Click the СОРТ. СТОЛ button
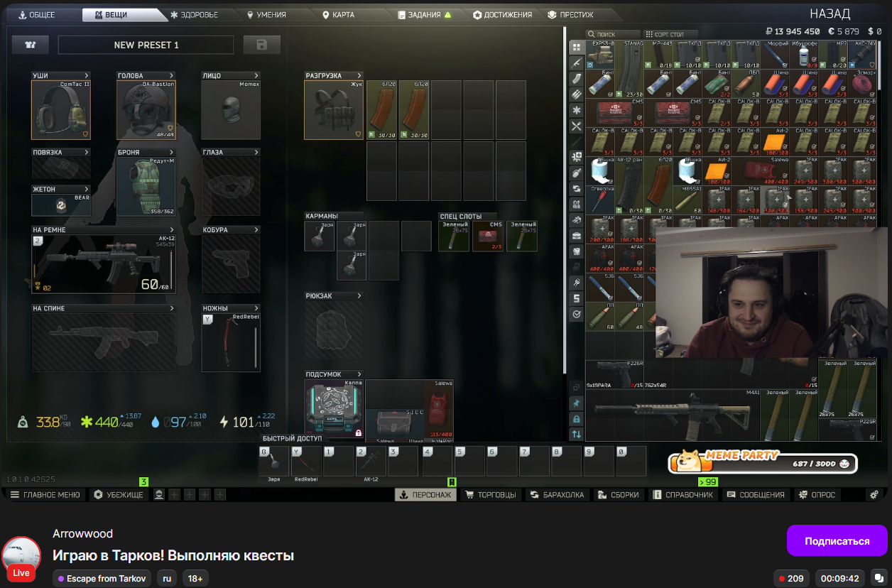The height and width of the screenshot is (588, 892). (670, 34)
